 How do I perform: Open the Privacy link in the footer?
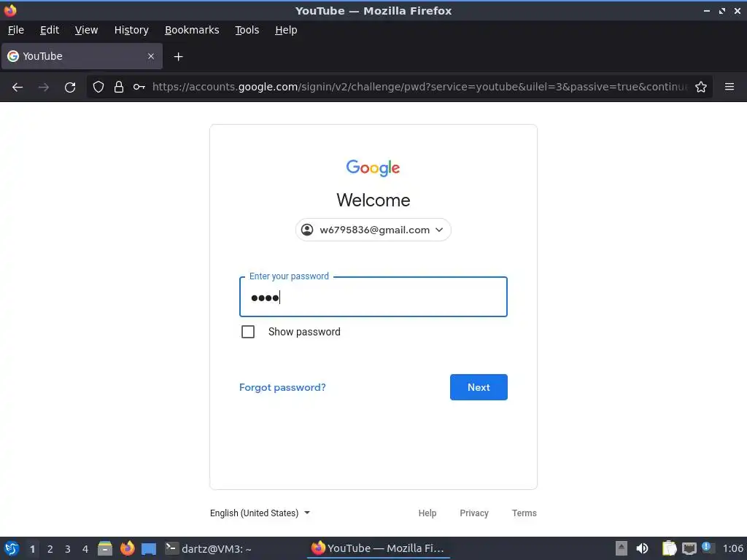474,513
